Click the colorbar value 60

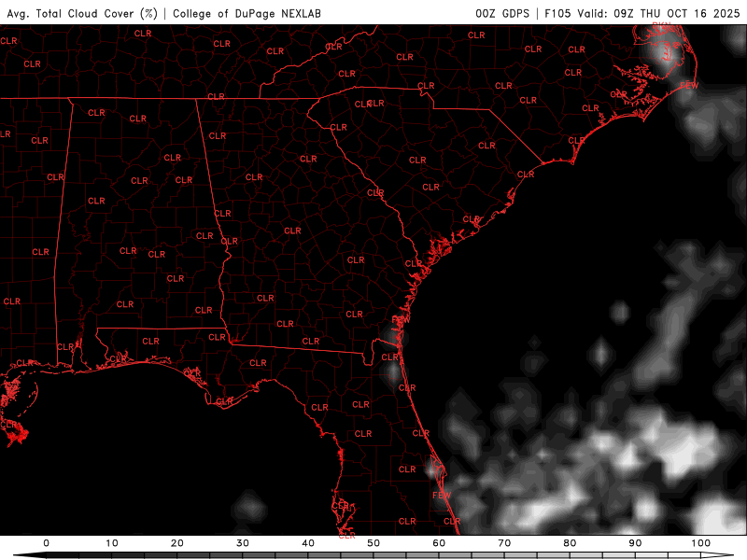439,543
